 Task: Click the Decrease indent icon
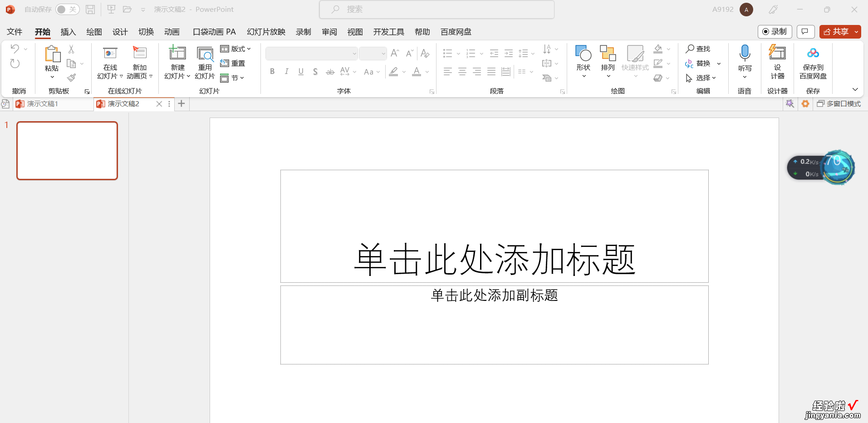tap(494, 54)
